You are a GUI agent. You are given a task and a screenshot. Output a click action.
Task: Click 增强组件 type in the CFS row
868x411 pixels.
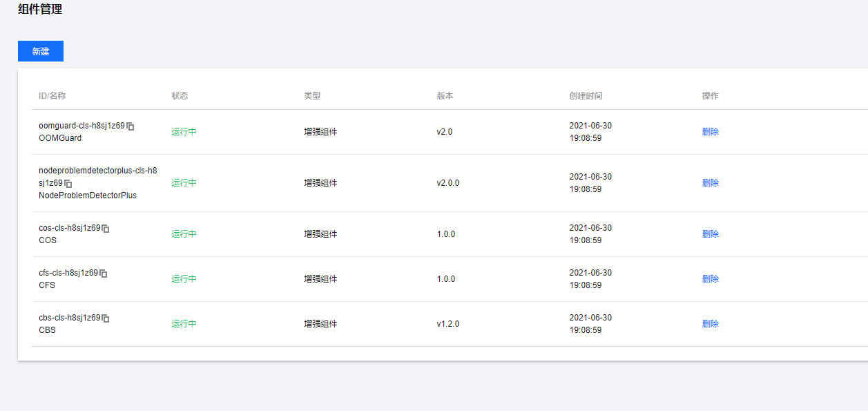320,278
